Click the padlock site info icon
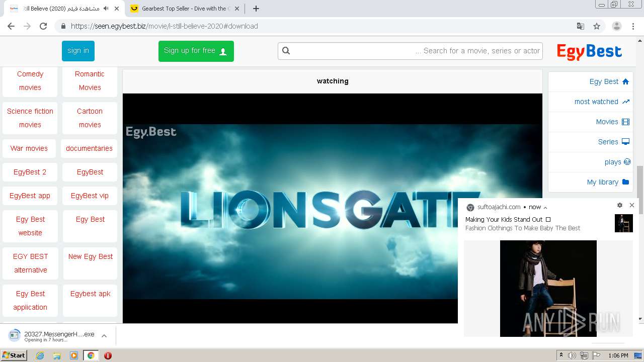Screen dimensions: 644x362 tap(63, 26)
